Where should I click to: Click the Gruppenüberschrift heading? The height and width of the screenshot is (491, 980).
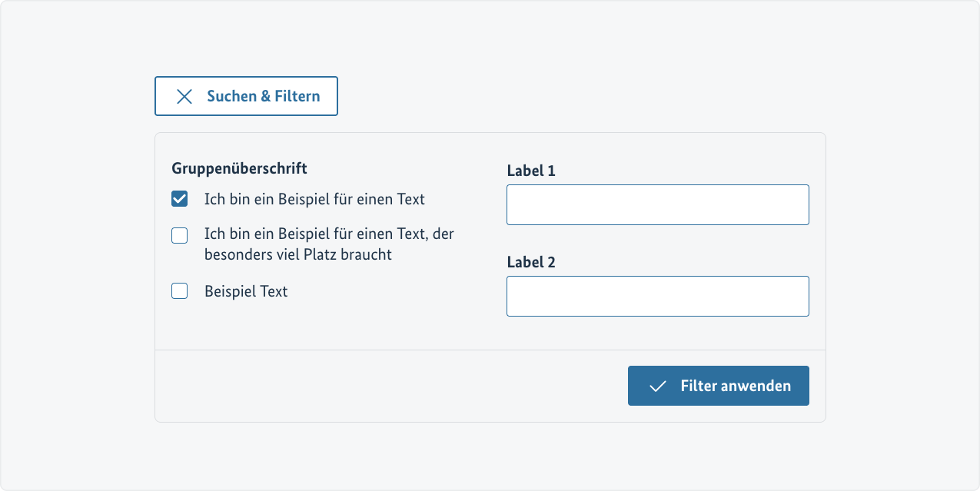click(239, 168)
